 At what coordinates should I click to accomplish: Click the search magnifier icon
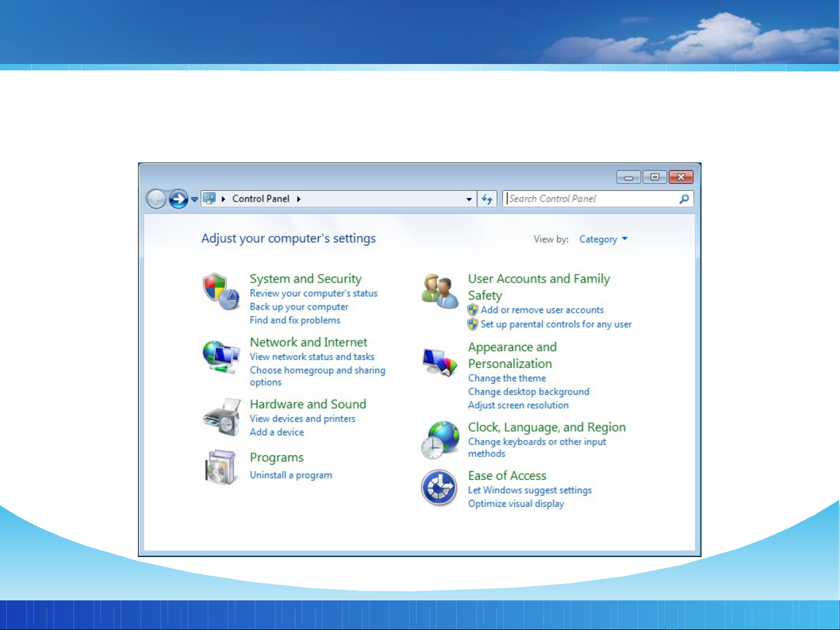684,199
